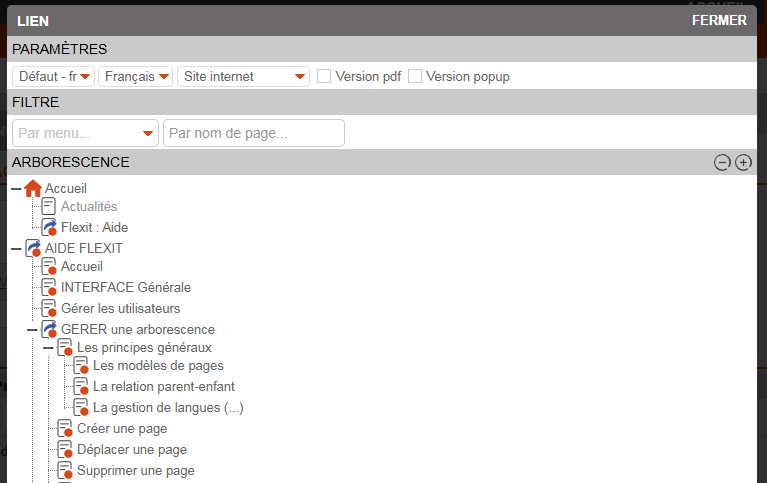Click the Par nom de page field
Viewport: 767px width, 483px height.
pos(254,133)
